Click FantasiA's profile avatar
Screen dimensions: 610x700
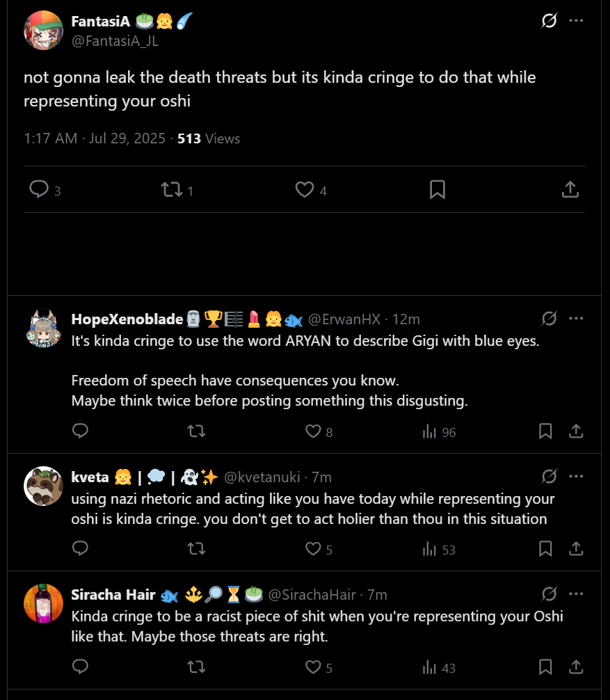44,30
